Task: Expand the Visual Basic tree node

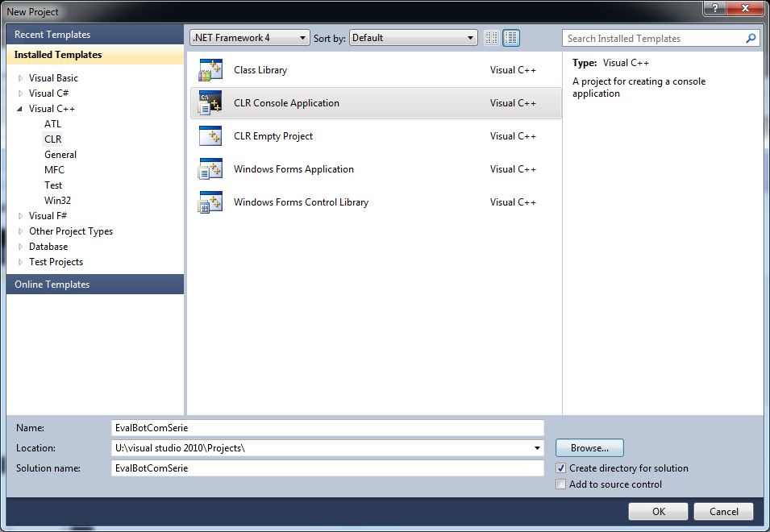Action: [x=20, y=78]
